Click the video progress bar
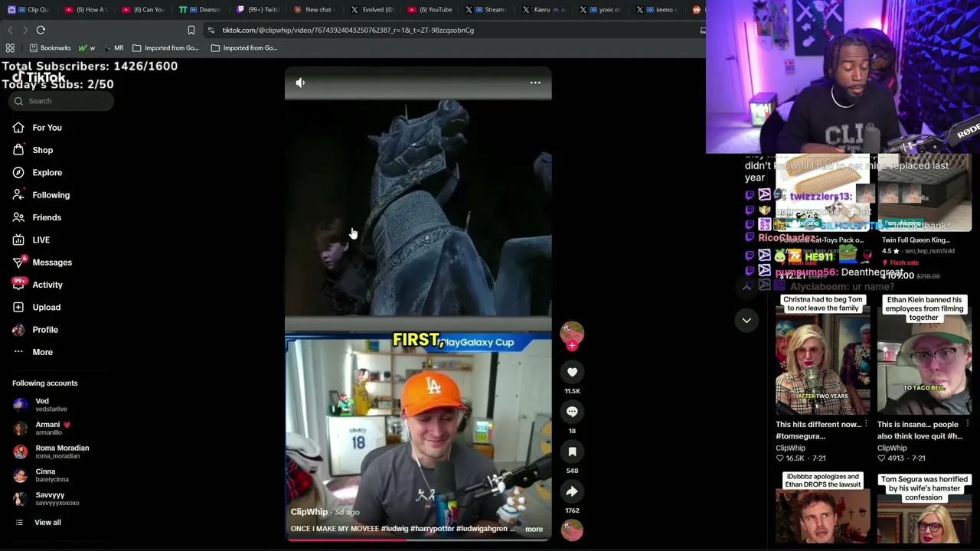The height and width of the screenshot is (551, 980). coord(418,539)
